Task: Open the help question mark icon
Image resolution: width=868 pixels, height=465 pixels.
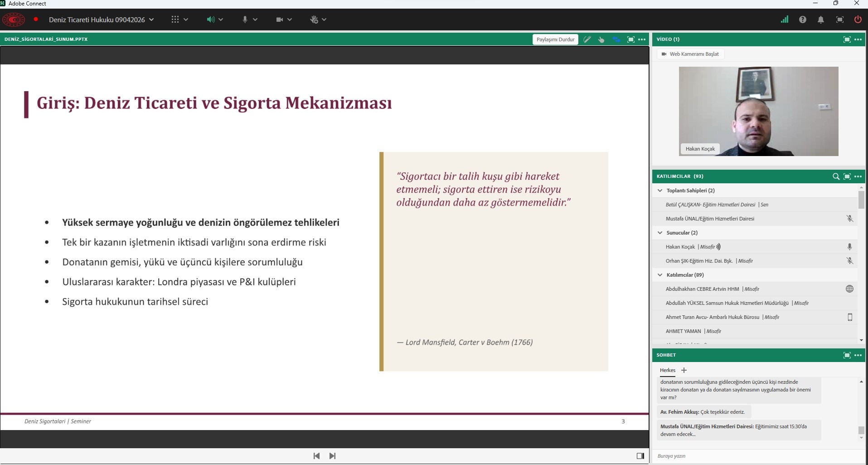Action: [x=802, y=20]
